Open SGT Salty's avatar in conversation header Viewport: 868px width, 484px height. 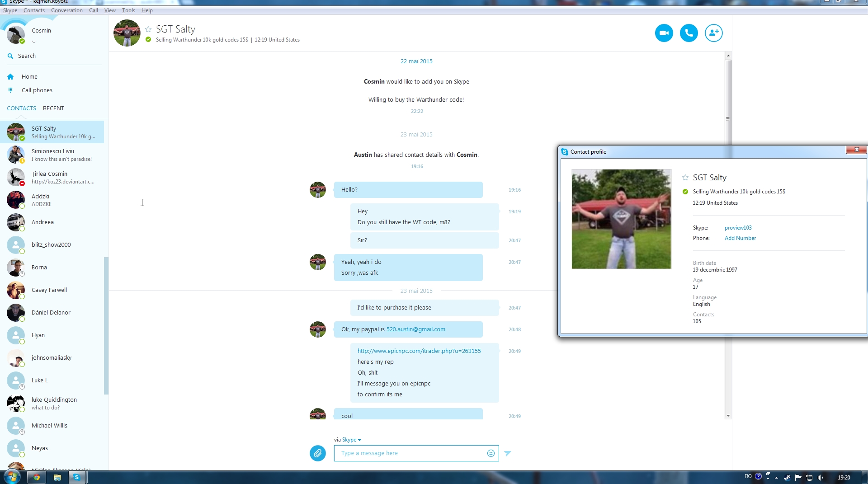coord(127,33)
